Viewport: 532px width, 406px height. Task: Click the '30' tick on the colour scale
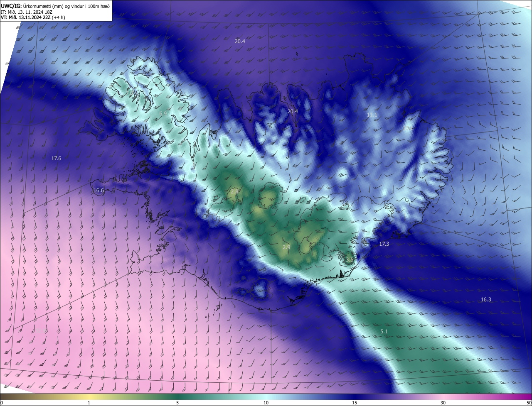[x=443, y=403]
